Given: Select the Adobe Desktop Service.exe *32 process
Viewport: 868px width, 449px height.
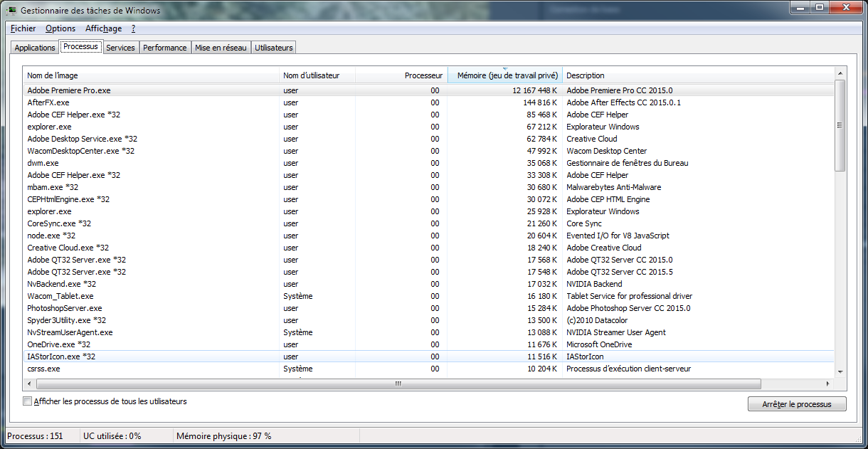Looking at the screenshot, I should click(x=428, y=139).
